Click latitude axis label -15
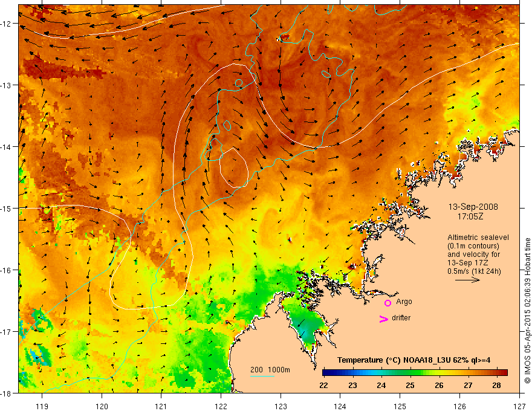 (x=7, y=208)
